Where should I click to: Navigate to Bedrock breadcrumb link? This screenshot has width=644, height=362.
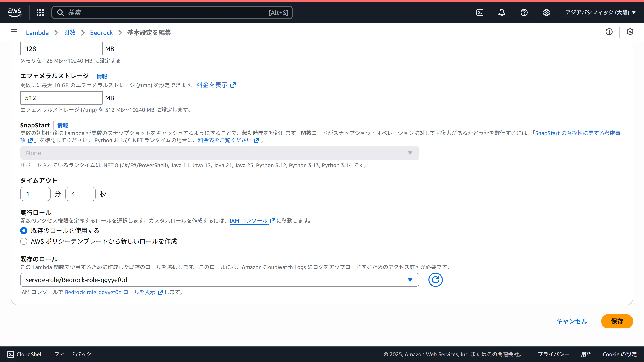coord(101,33)
